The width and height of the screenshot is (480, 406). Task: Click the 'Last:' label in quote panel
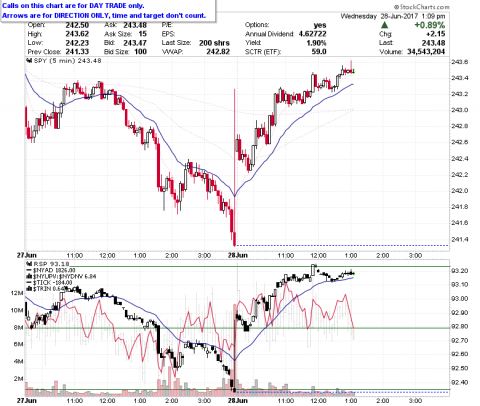coord(386,43)
